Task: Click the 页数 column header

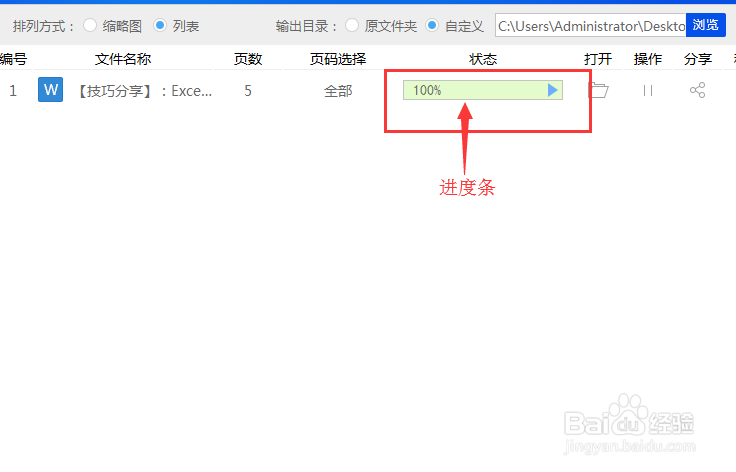Action: click(248, 59)
